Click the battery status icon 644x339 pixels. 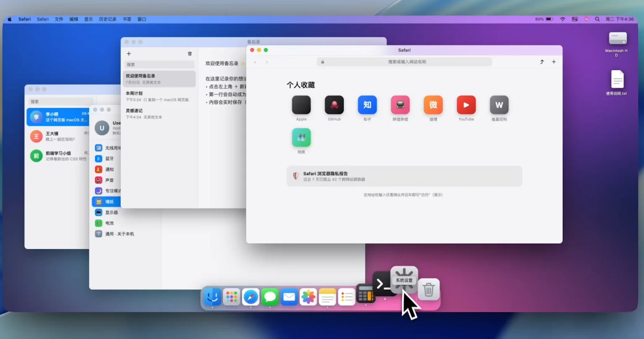[549, 19]
